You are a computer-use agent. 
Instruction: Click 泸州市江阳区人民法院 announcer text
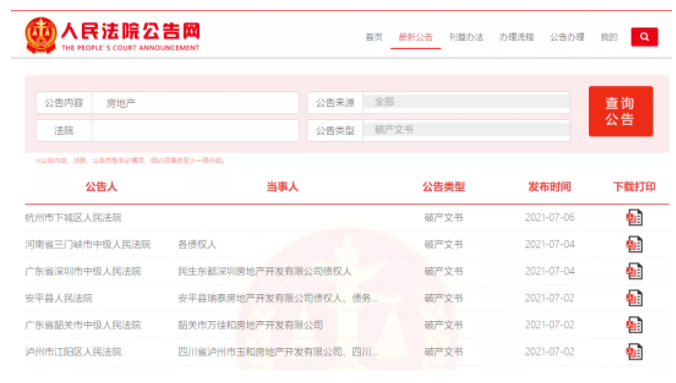[x=73, y=352]
